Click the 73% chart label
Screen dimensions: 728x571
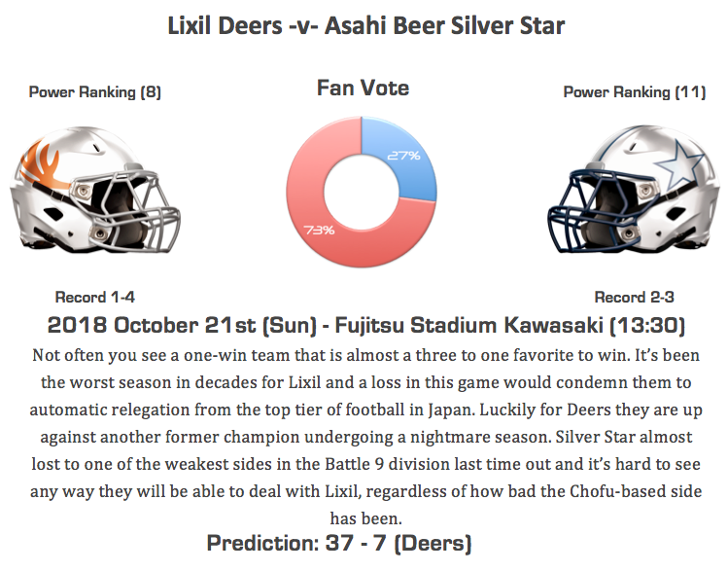[319, 230]
